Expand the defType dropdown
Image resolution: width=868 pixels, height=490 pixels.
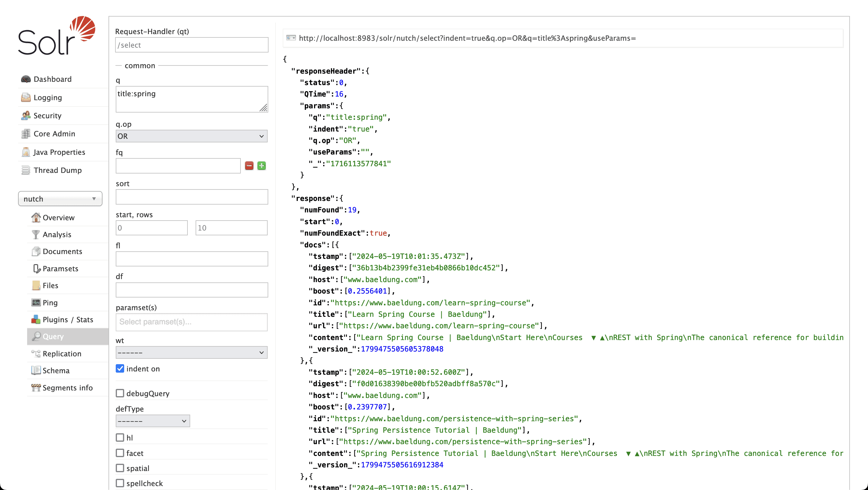tap(153, 421)
